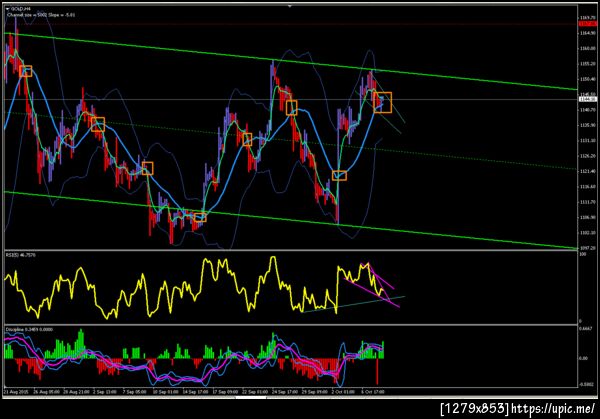Image resolution: width=600 pixels, height=419 pixels.
Task: Select orange marker box at the 2 Oct rally start
Action: pos(339,175)
